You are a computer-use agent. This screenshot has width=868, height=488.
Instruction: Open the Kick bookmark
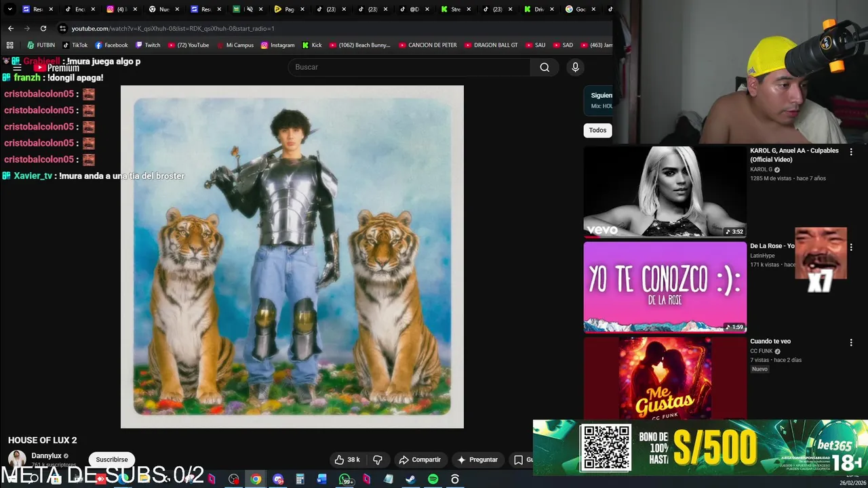tap(312, 45)
